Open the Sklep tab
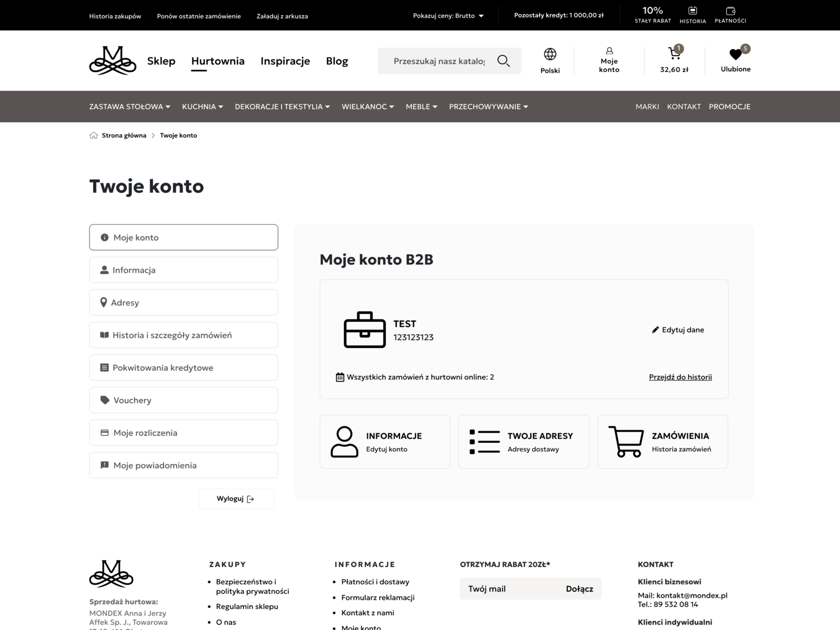The width and height of the screenshot is (840, 630). coord(161,61)
